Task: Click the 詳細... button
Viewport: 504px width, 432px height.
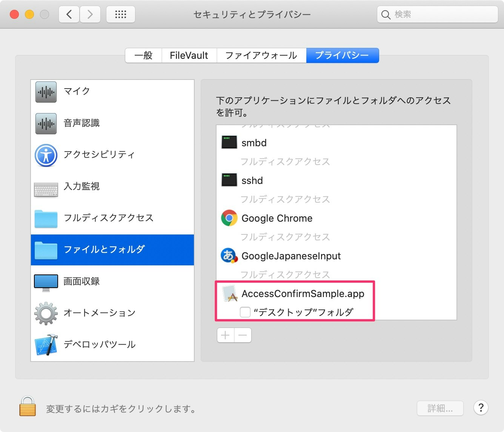Action: 440,408
